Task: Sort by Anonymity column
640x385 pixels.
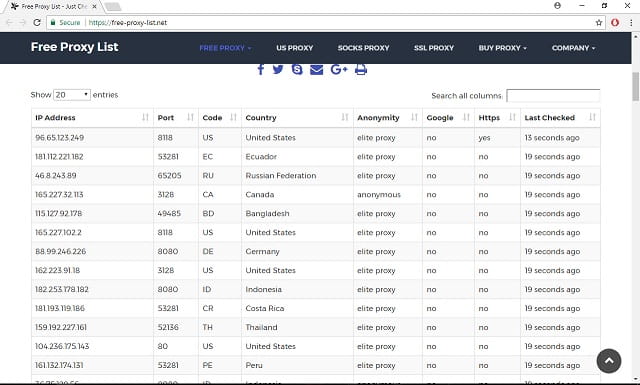Action: (388, 118)
